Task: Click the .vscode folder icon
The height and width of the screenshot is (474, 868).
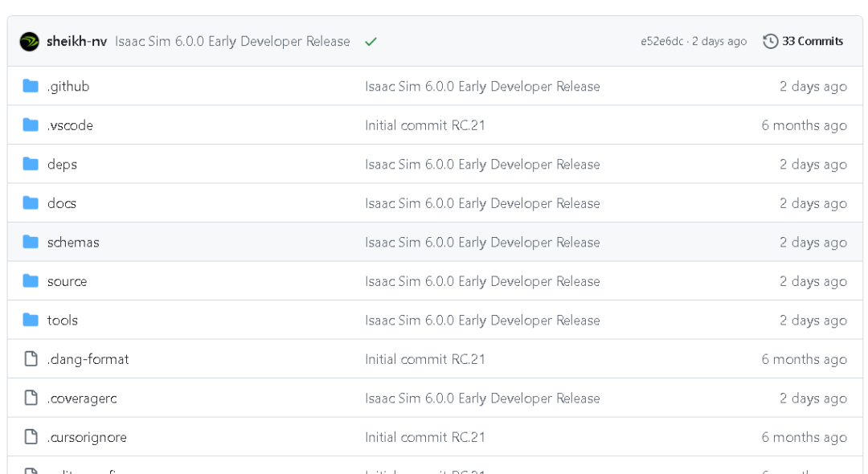Action: (x=31, y=125)
